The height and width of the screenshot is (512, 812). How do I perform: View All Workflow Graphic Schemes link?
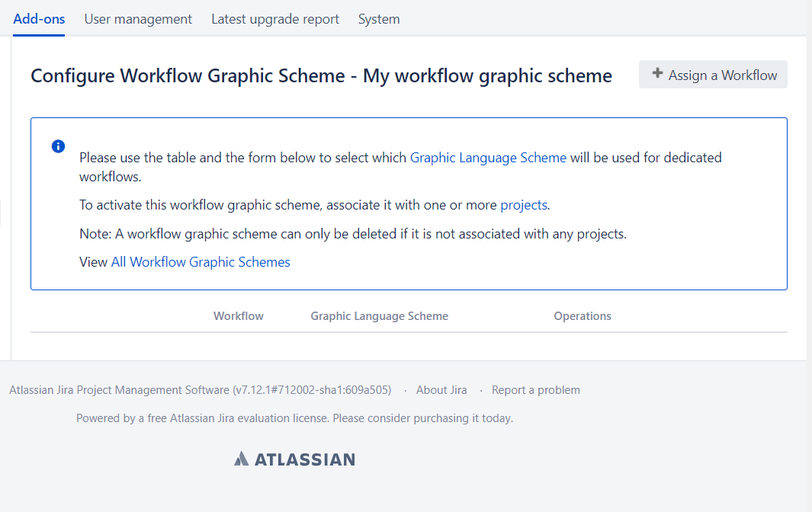pyautogui.click(x=201, y=262)
